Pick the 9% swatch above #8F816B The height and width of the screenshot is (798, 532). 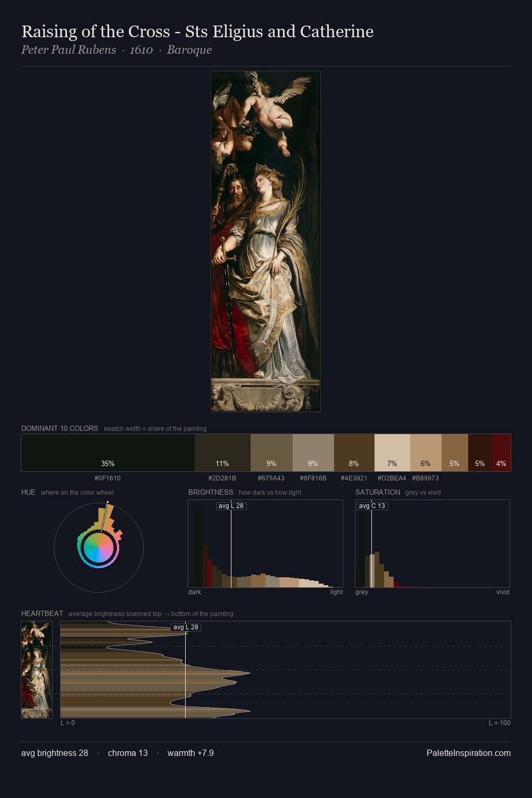(x=313, y=453)
